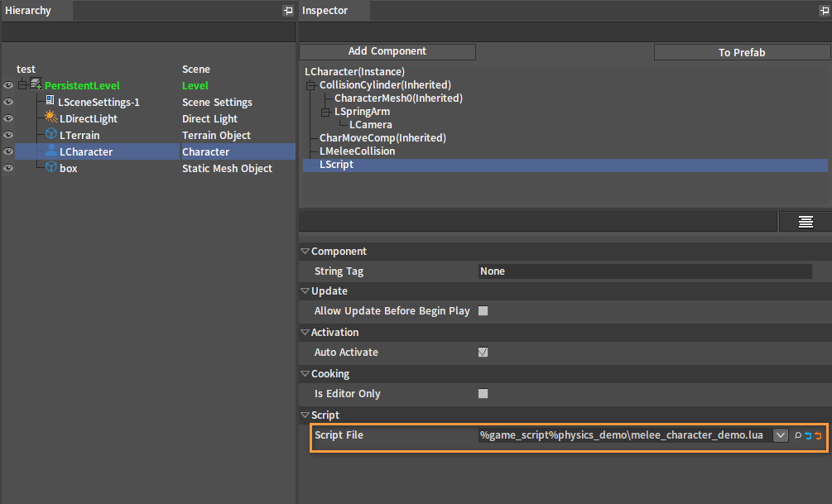Hide the box static mesh object
This screenshot has width=832, height=504.
click(x=8, y=168)
